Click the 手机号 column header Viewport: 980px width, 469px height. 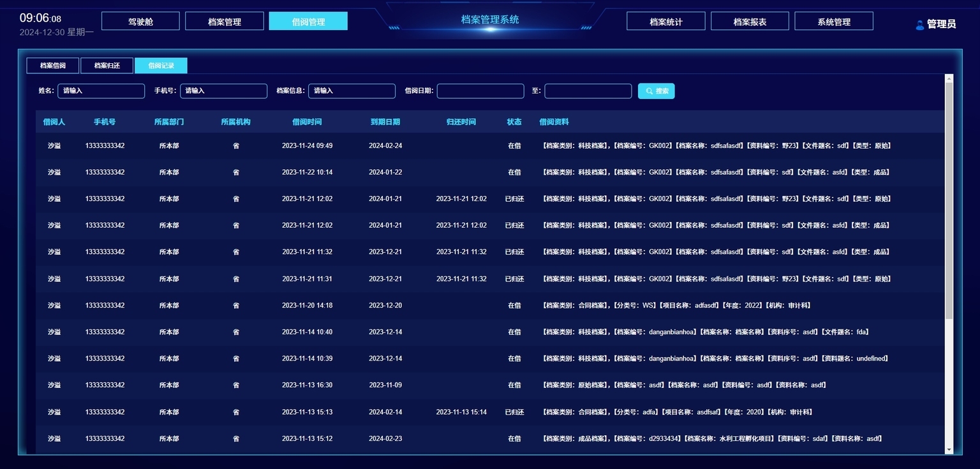tap(105, 122)
